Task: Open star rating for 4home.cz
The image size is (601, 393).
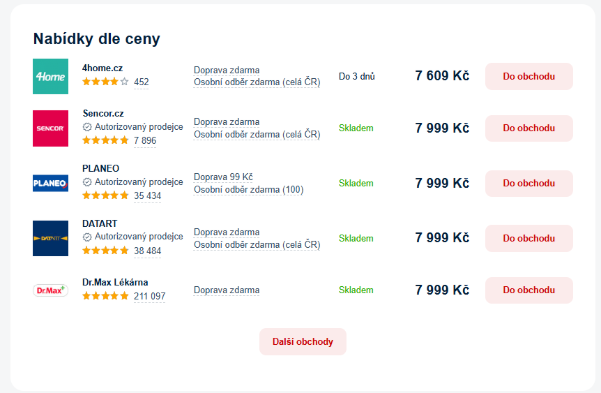Action: click(105, 81)
